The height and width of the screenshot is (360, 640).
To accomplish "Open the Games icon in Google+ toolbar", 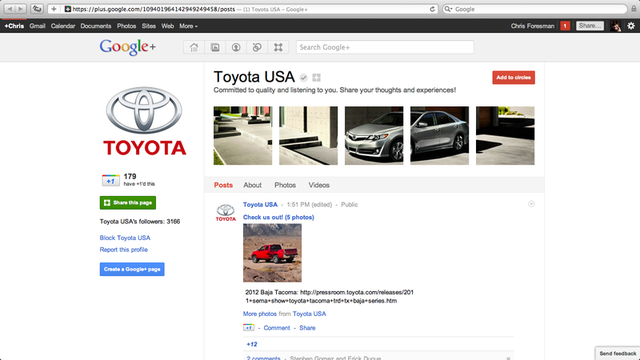I will coord(278,47).
